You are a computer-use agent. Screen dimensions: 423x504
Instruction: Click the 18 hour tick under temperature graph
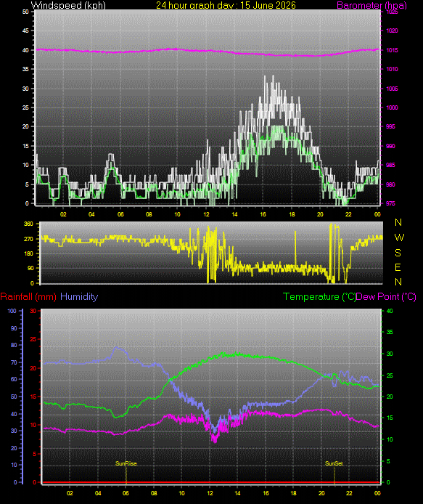[x=293, y=493]
